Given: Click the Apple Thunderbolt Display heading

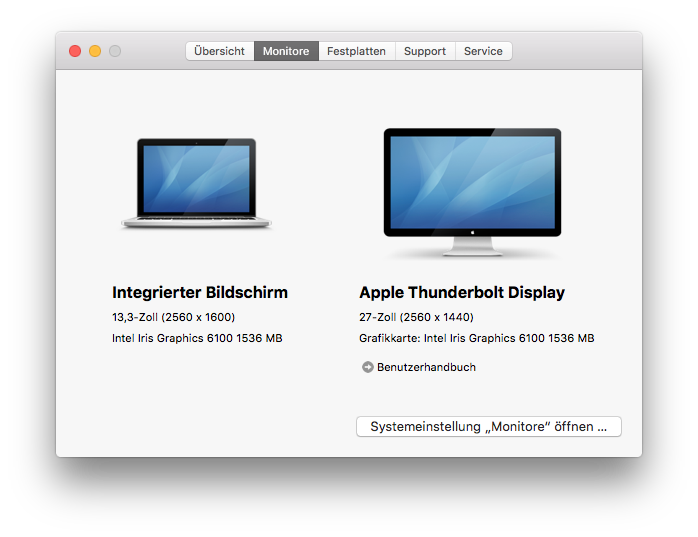Looking at the screenshot, I should pos(462,293).
